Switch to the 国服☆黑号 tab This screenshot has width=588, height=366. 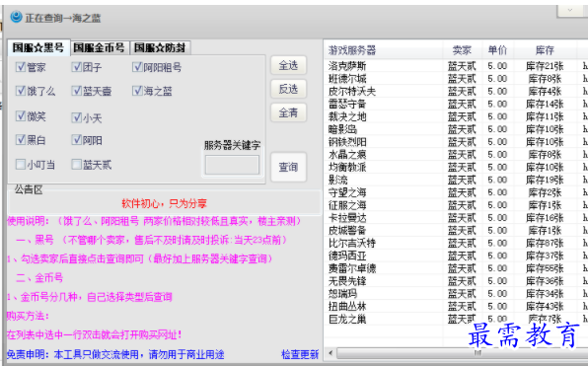pyautogui.click(x=38, y=47)
